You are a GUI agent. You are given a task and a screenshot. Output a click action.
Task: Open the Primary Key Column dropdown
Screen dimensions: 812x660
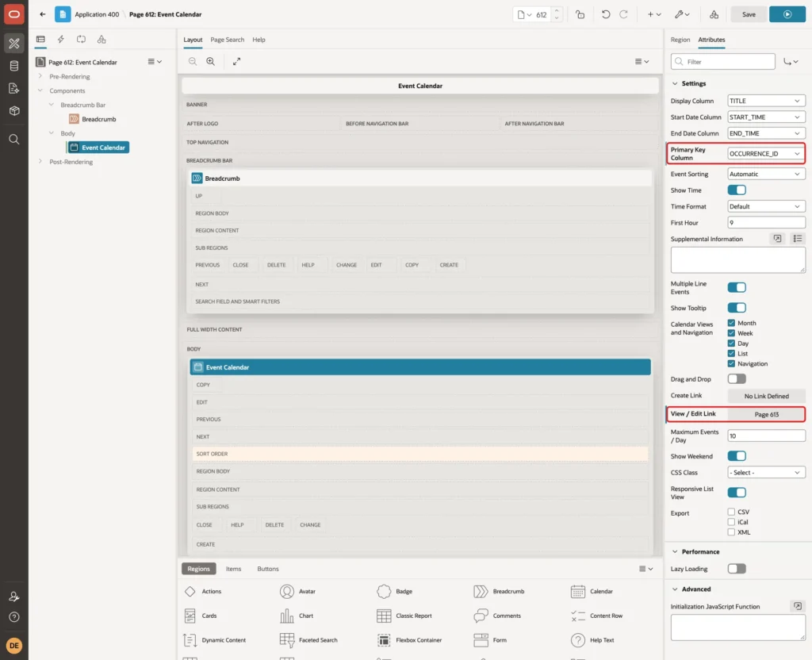coord(765,153)
